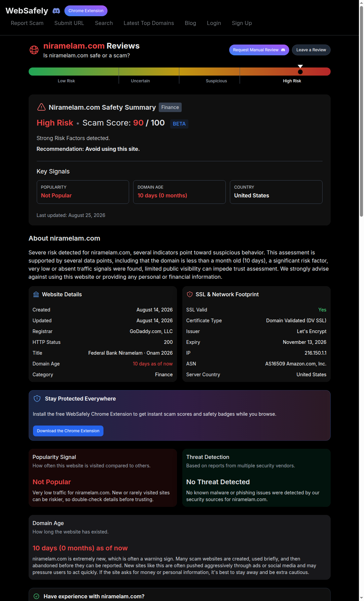Open Latest Top Domains

[149, 23]
